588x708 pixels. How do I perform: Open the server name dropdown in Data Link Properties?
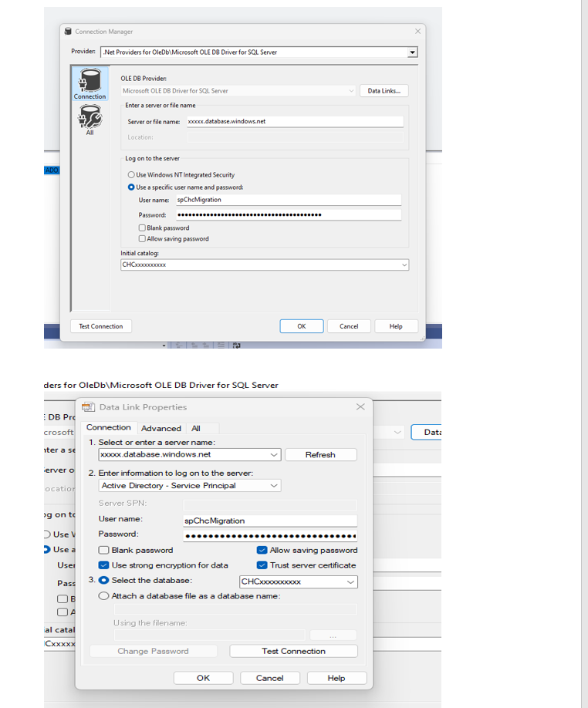pos(274,455)
